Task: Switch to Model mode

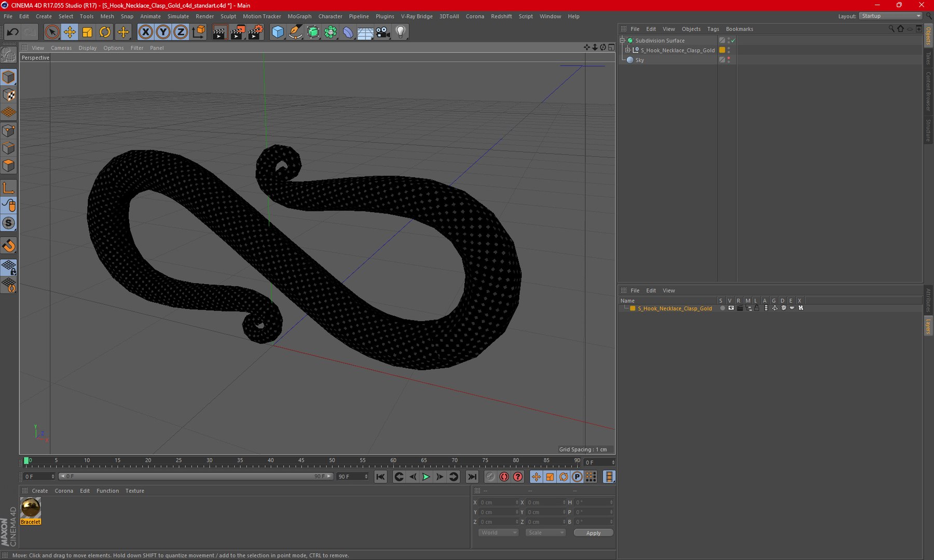Action: pos(9,77)
